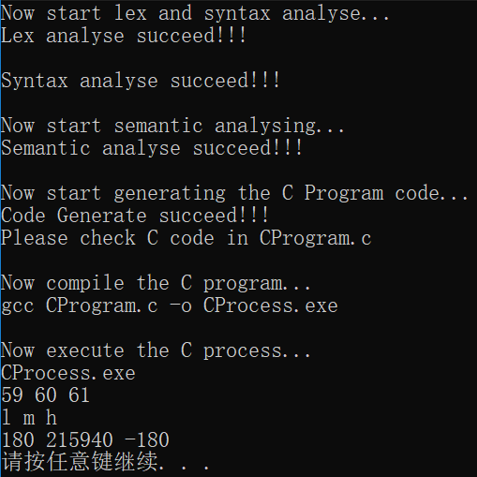Click the 'Now start lex and syntax analyse...' line
The width and height of the screenshot is (477, 477).
[x=195, y=14]
